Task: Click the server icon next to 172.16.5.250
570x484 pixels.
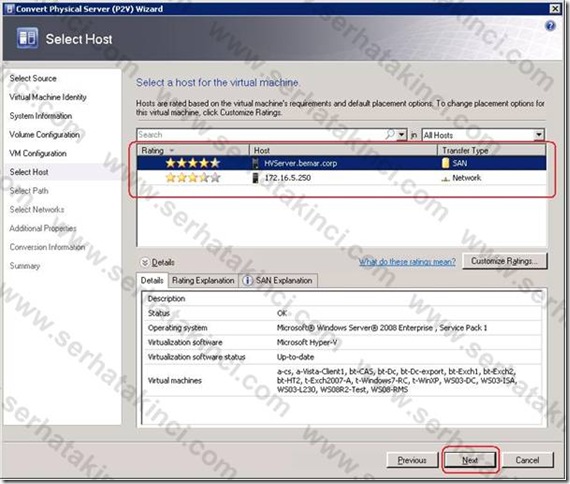Action: 256,177
